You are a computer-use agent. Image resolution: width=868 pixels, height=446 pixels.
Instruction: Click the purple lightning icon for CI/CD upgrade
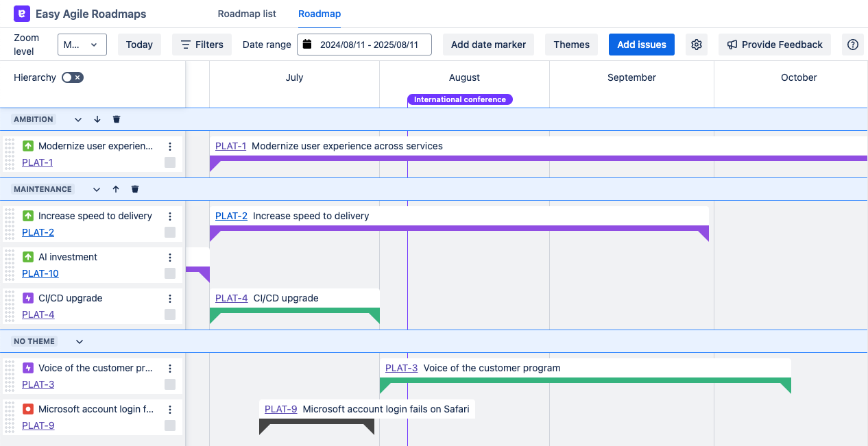pyautogui.click(x=28, y=298)
